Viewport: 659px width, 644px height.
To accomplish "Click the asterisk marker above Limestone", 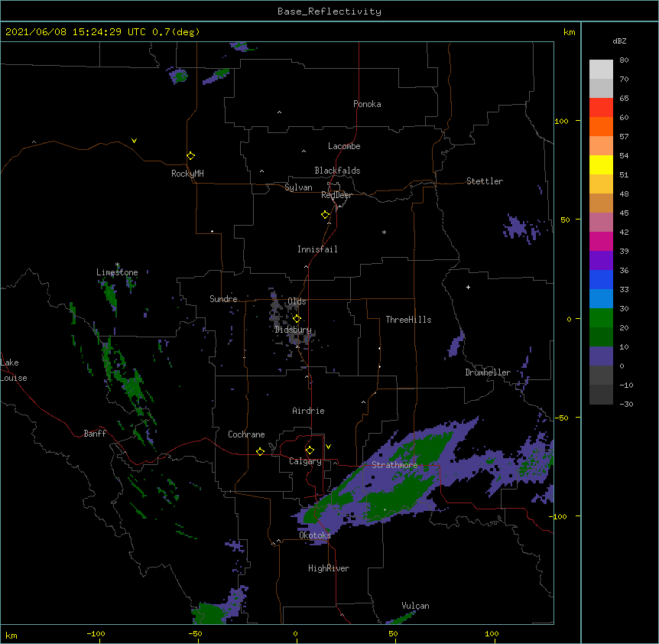I will [x=117, y=265].
